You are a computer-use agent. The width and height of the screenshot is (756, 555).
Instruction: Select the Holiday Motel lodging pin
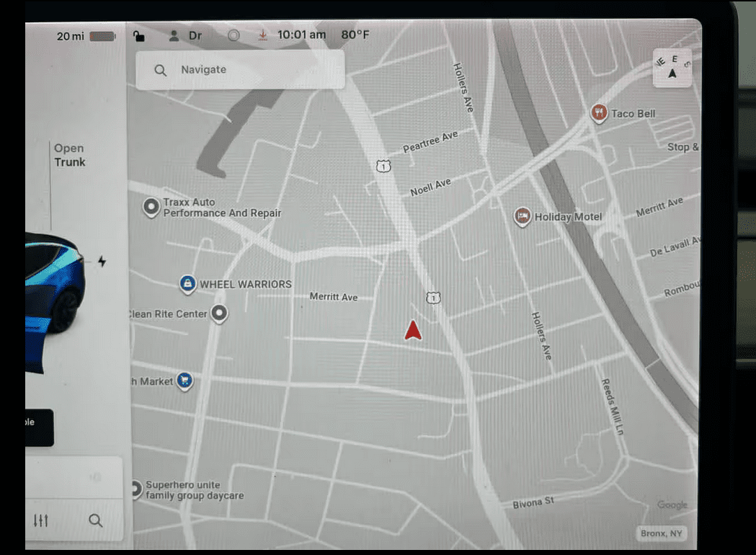pos(522,216)
